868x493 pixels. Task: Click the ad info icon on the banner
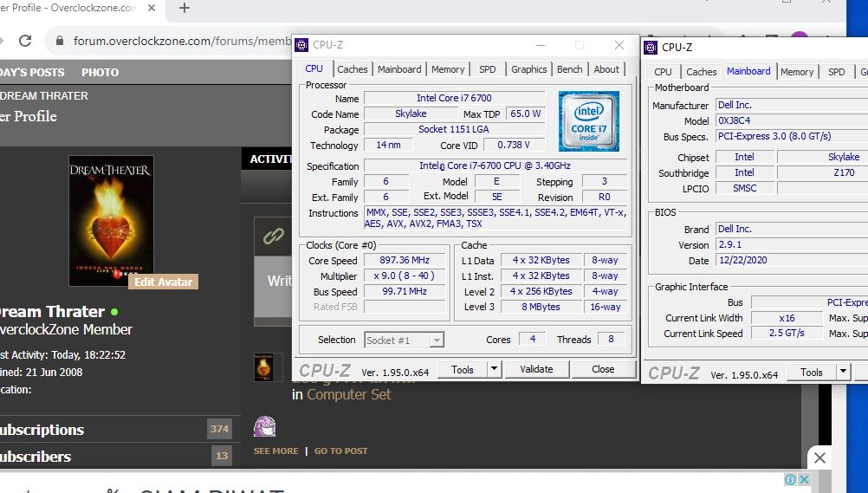click(790, 479)
